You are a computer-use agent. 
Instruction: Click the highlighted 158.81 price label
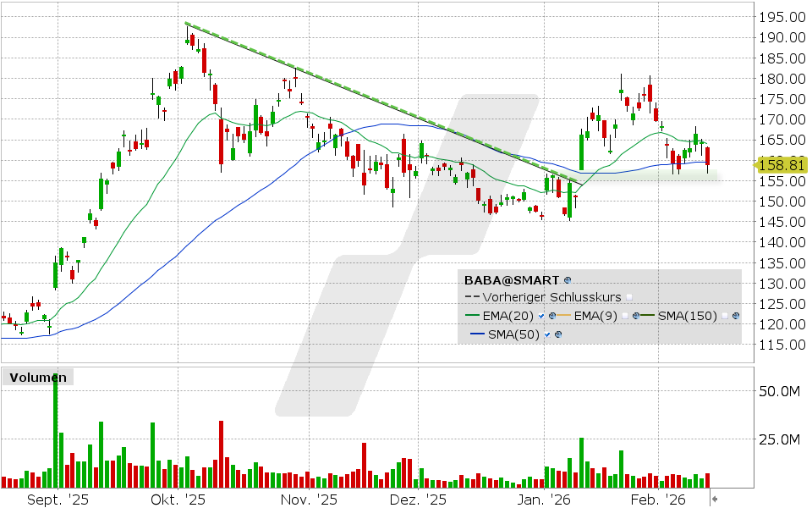[x=782, y=166]
